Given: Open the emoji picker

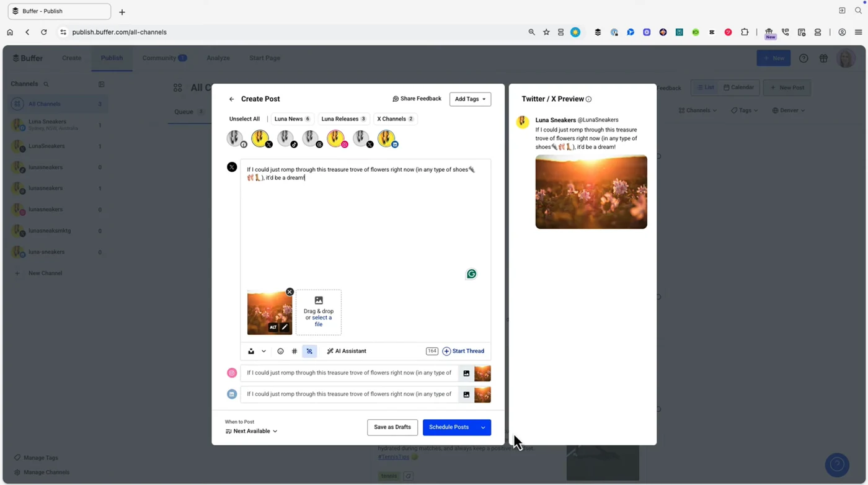Looking at the screenshot, I should pyautogui.click(x=280, y=351).
